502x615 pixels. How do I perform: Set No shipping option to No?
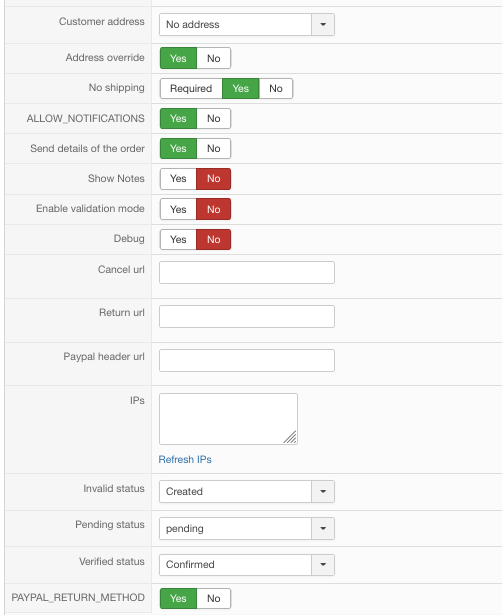pos(276,88)
